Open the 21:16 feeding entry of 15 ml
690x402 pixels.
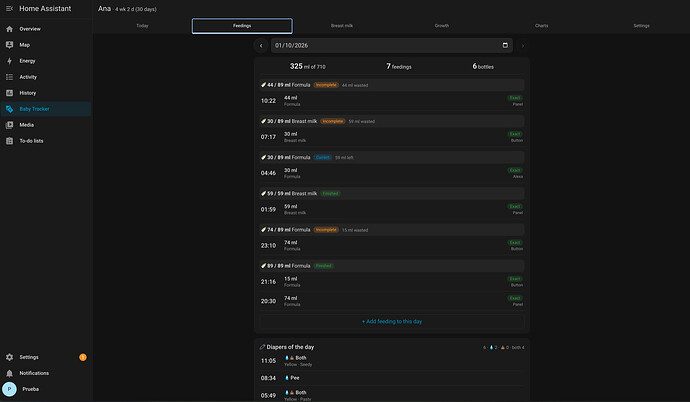(x=392, y=281)
